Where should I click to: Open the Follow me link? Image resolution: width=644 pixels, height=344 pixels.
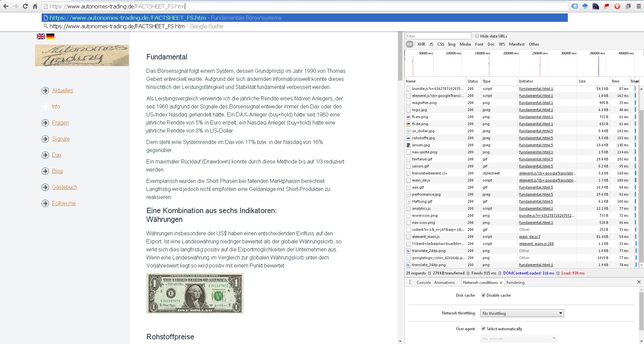pyautogui.click(x=64, y=203)
